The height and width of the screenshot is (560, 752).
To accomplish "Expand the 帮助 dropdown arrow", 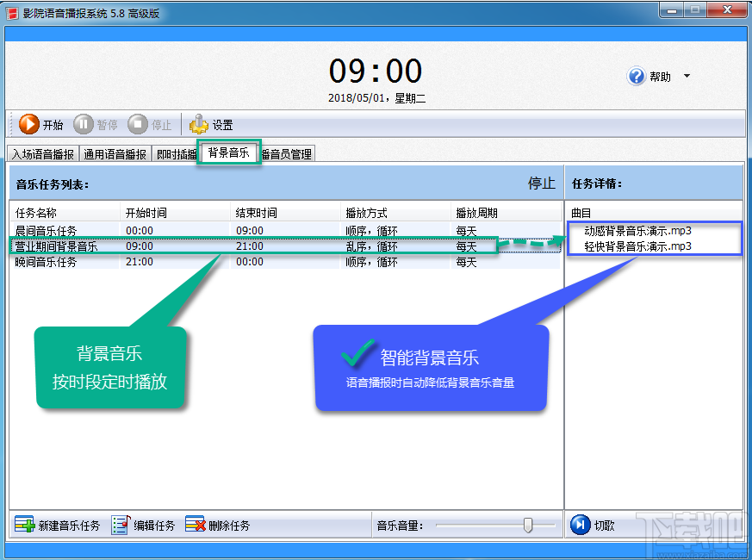I will point(688,76).
